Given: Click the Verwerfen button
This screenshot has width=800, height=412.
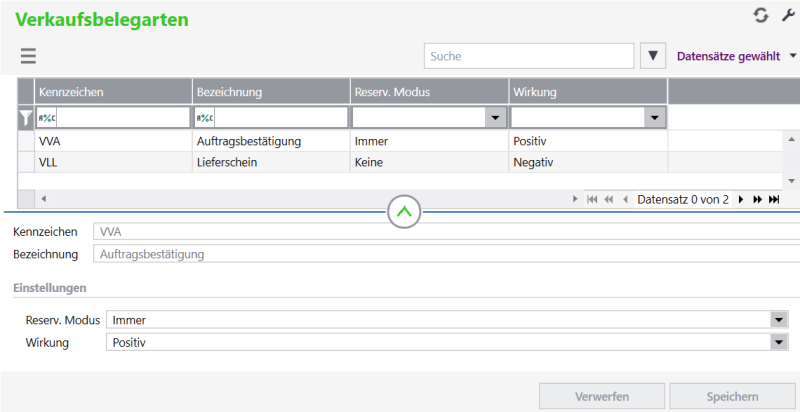Looking at the screenshot, I should (602, 396).
